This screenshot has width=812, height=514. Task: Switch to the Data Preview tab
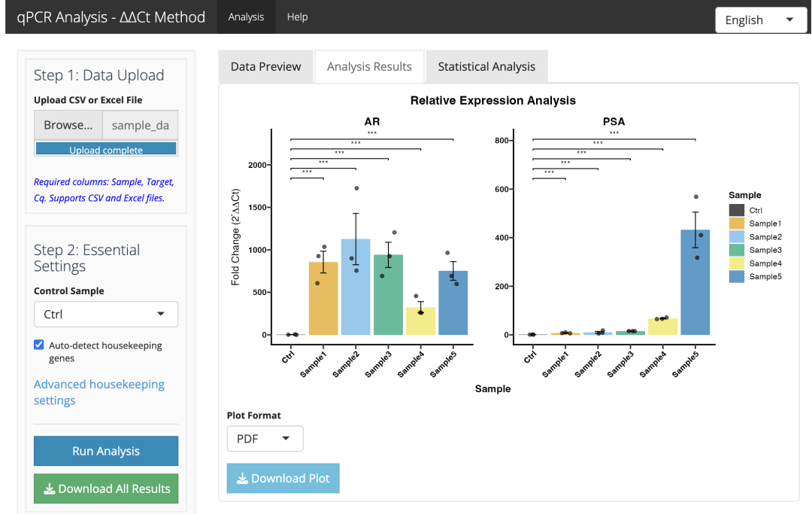[265, 66]
